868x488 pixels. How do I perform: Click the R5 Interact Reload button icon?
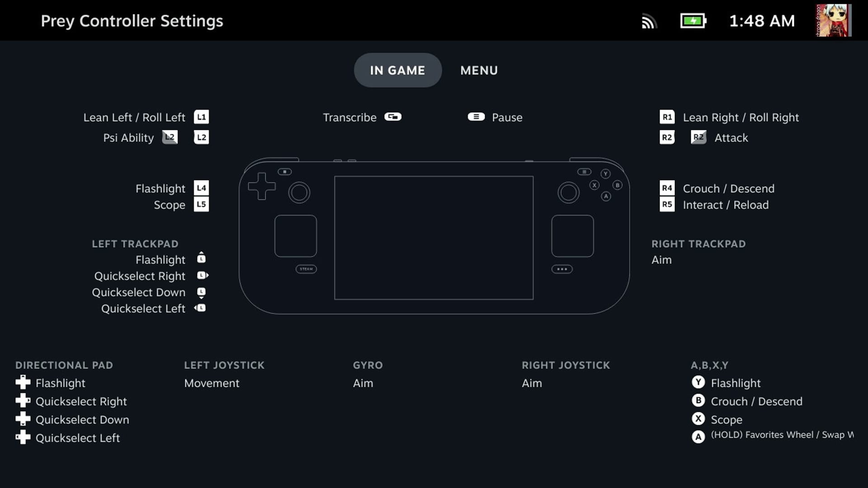pyautogui.click(x=667, y=204)
